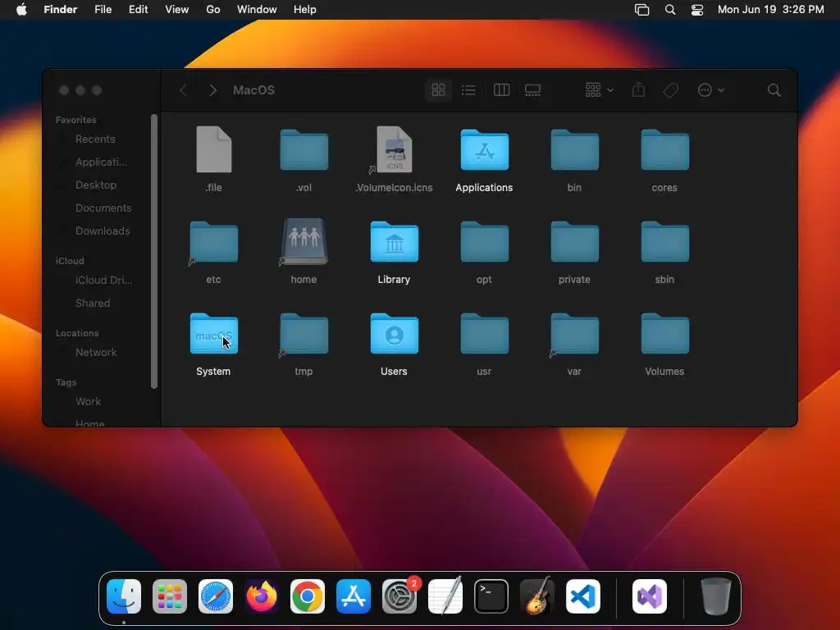Select the .VolumeIcon.icns file
840x630 pixels.
tap(395, 149)
